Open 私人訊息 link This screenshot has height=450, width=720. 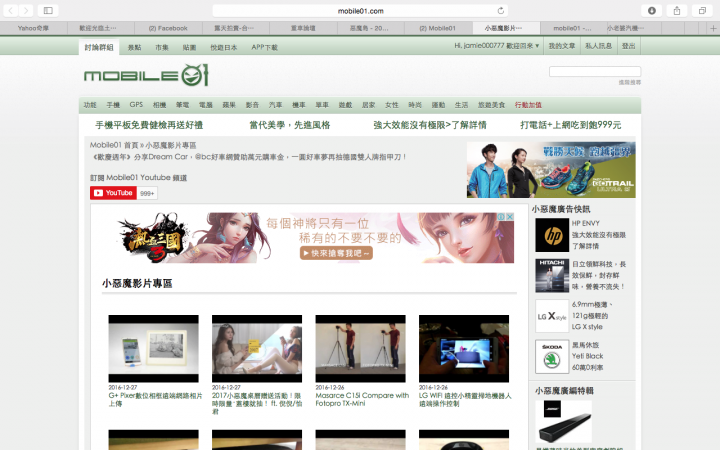coord(598,46)
